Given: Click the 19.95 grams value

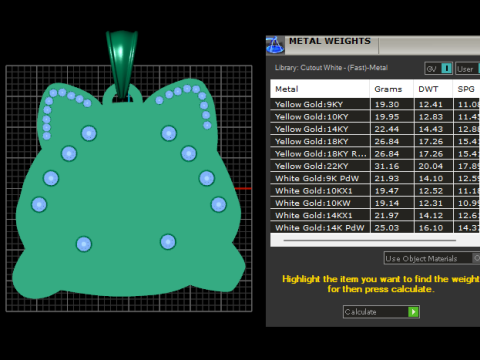Looking at the screenshot, I should 387,117.
